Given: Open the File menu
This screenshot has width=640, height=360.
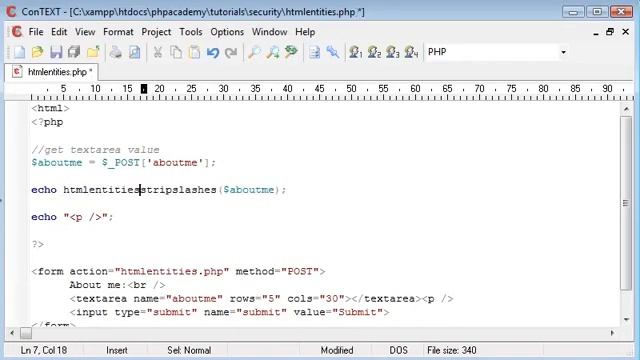Looking at the screenshot, I should (36, 32).
